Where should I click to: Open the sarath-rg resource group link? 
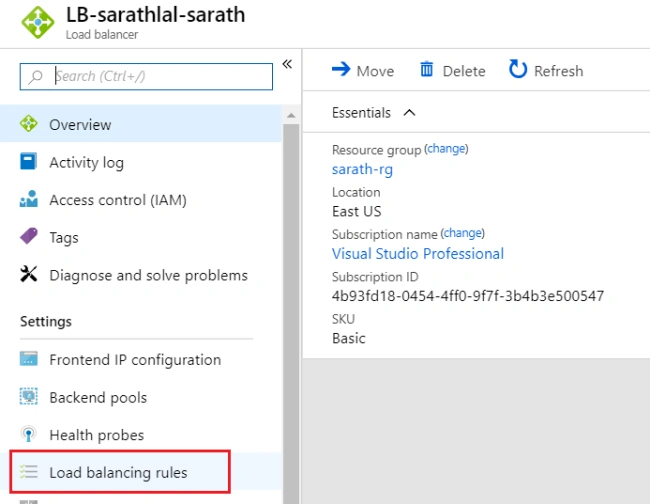pos(362,169)
